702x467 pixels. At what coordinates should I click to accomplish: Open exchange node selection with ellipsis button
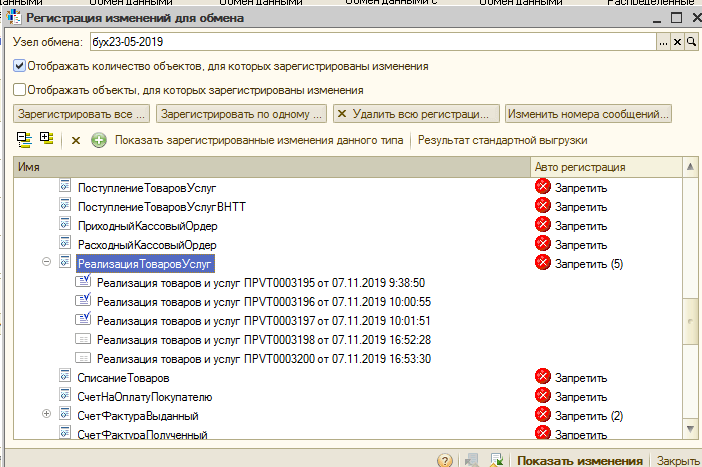pos(662,42)
